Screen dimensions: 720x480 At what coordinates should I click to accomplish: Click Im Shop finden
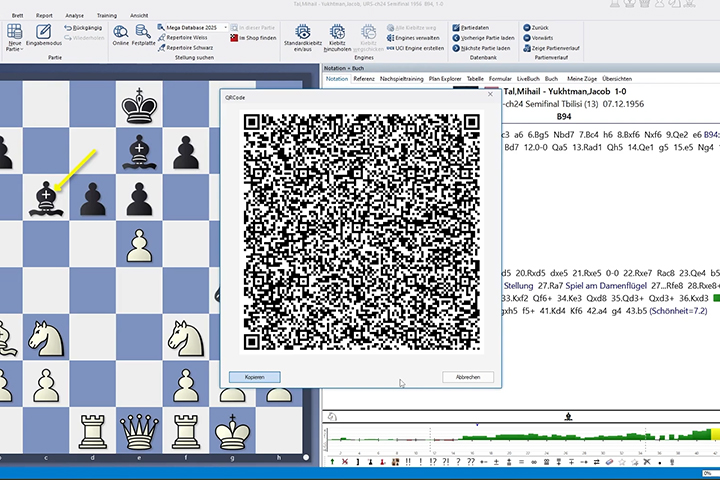tap(253, 38)
